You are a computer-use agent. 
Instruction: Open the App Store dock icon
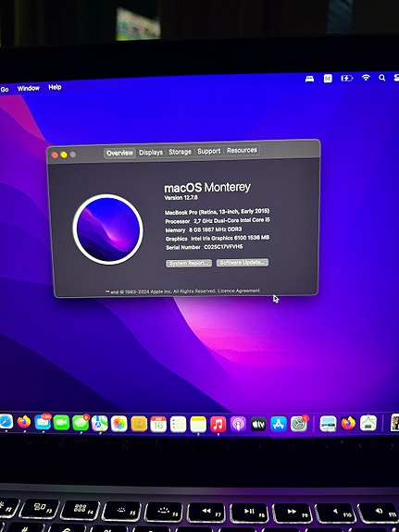pyautogui.click(x=279, y=424)
